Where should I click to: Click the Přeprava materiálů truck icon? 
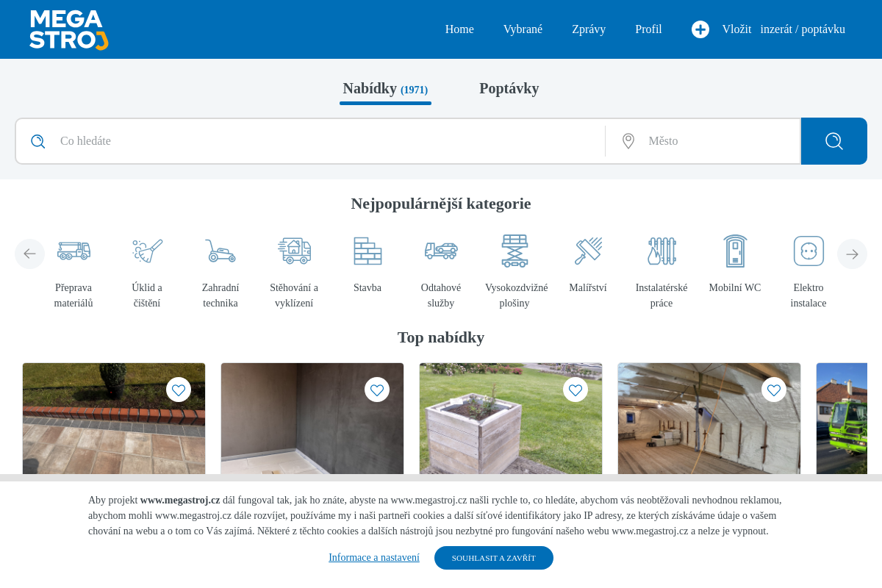pos(73,251)
